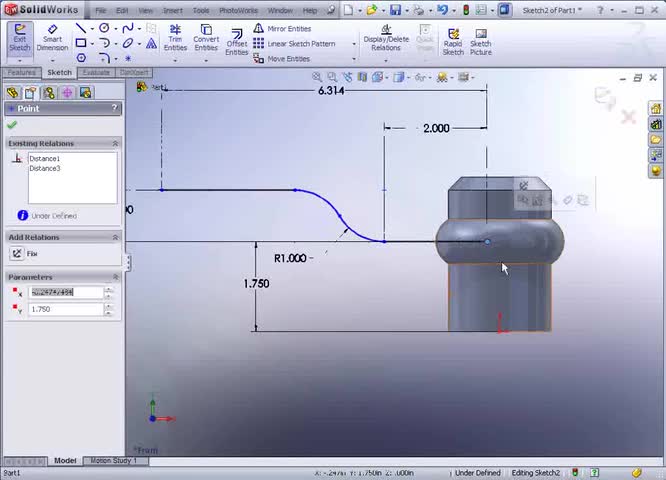Image resolution: width=666 pixels, height=480 pixels.
Task: Click Move Entities
Action: click(282, 59)
